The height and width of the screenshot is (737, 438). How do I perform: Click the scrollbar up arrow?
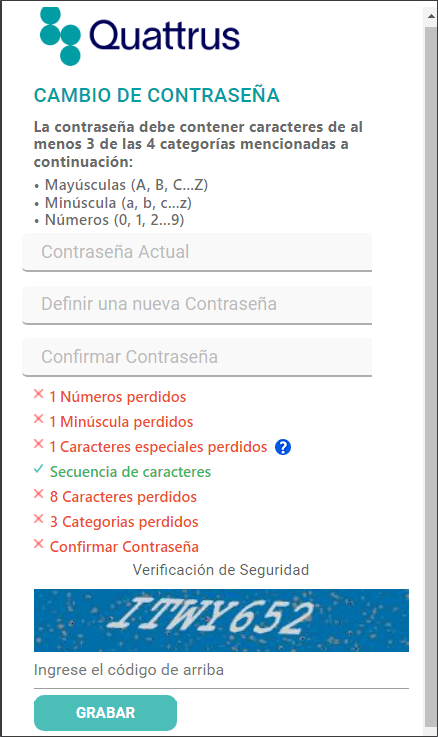(x=431, y=16)
